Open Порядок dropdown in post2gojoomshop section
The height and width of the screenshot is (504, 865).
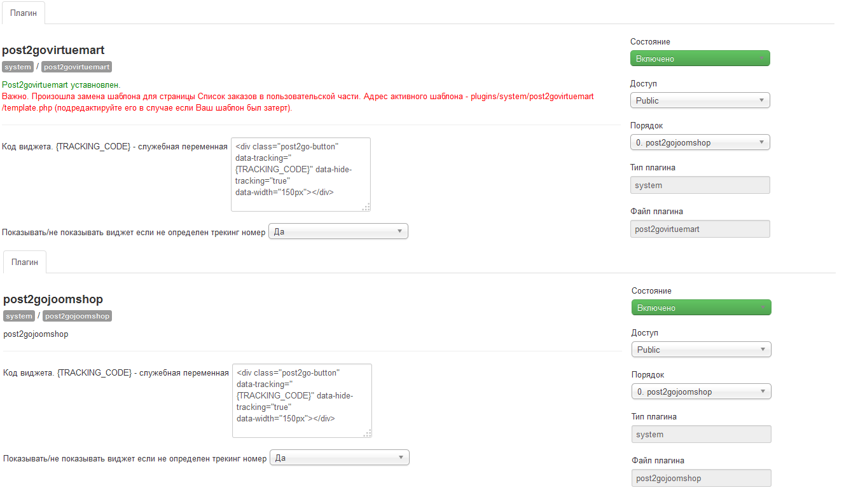pyautogui.click(x=701, y=392)
